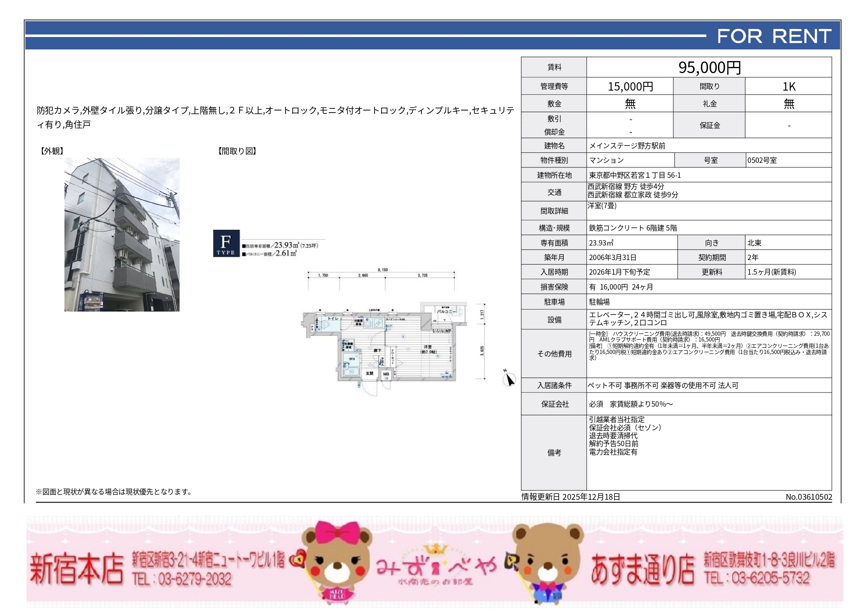Viewport: 868px width, 614px height.
Task: Click the みずべや center logo
Action: pos(436,567)
